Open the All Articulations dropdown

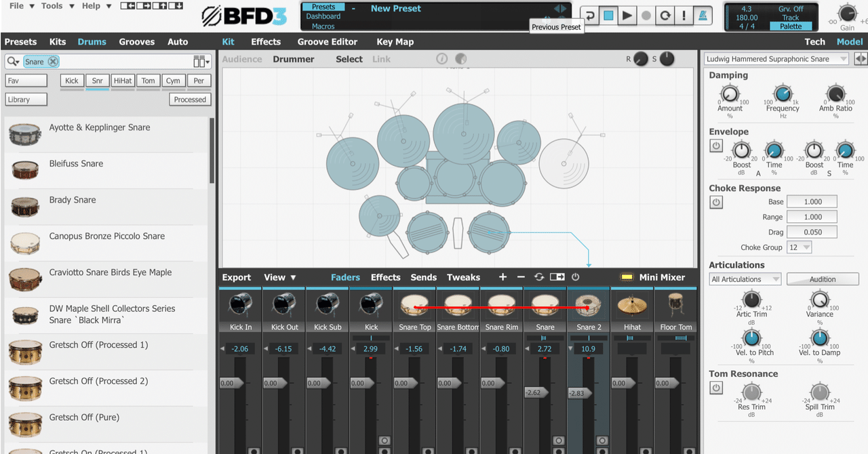[x=745, y=279]
